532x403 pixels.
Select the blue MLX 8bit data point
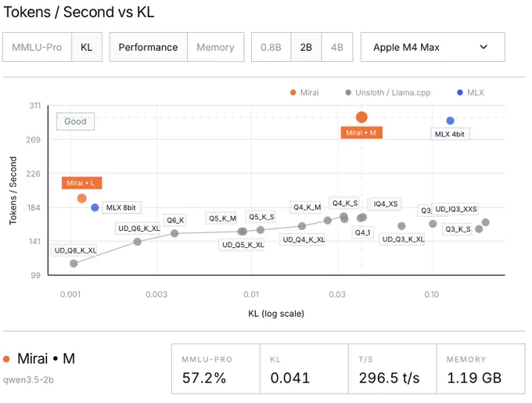95,207
